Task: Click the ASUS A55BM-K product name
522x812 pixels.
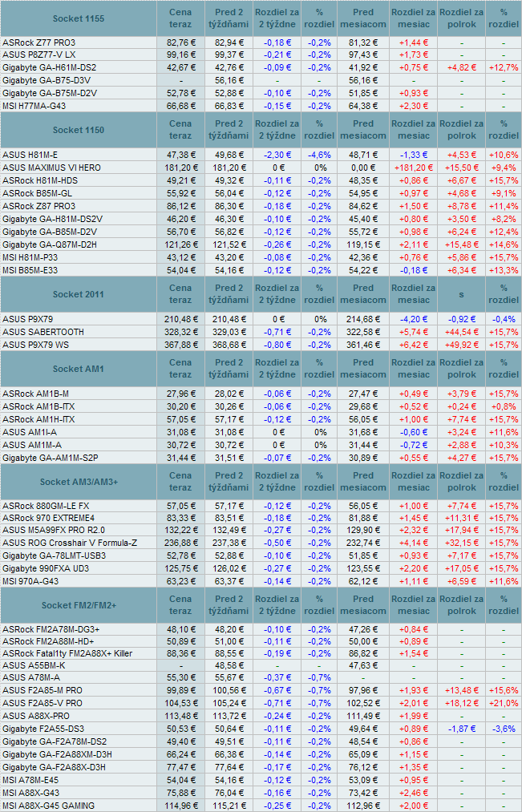Action: (x=33, y=665)
